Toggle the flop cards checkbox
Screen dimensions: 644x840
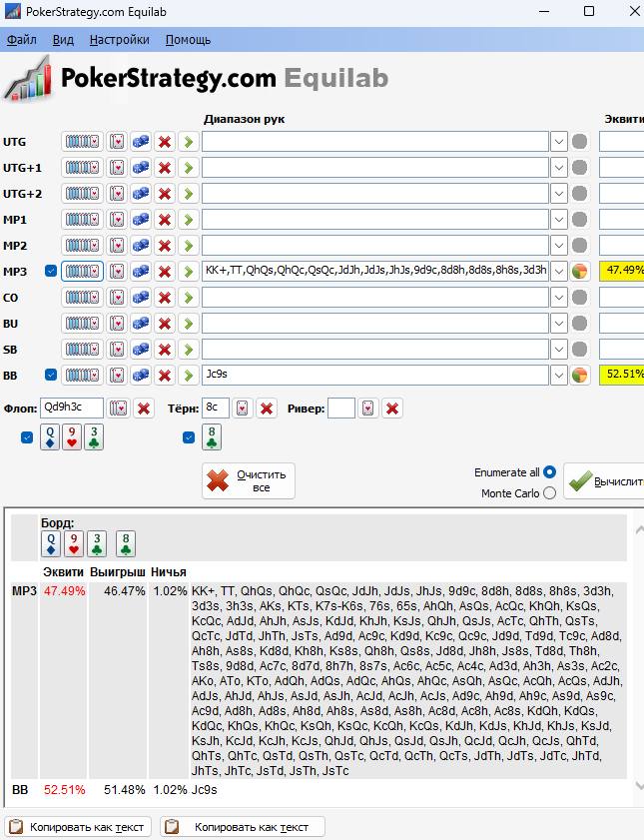[27, 437]
